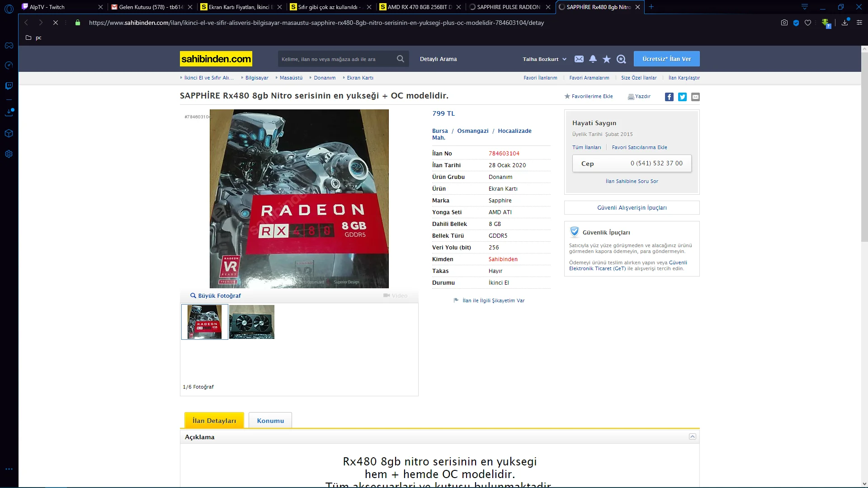This screenshot has width=868, height=488.
Task: Open Opera sidebar settings gear
Action: [9, 154]
